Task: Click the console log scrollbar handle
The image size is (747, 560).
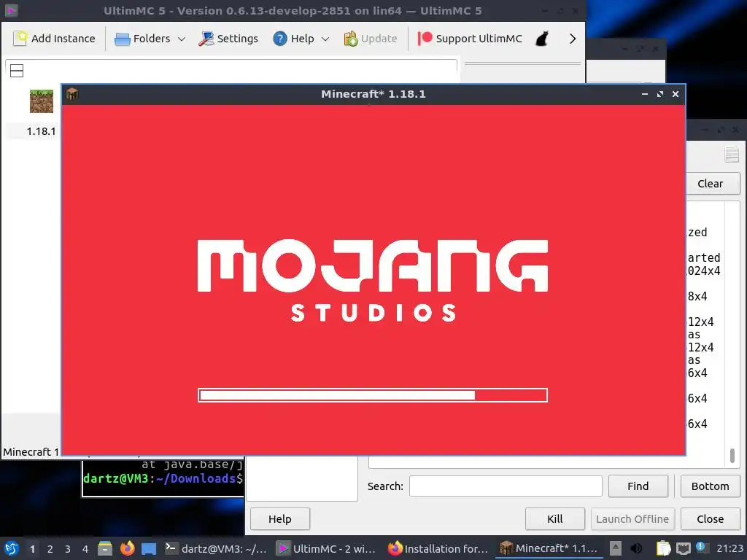Action: 732,455
